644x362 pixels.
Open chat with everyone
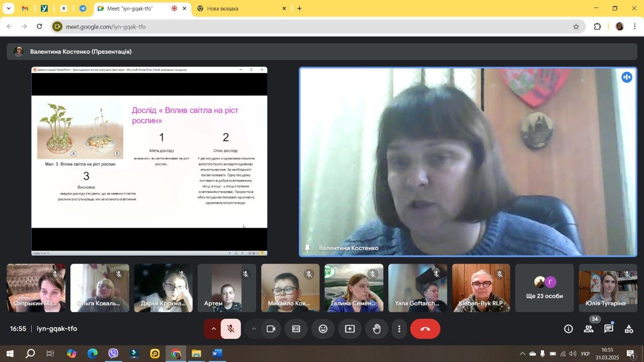(x=609, y=329)
